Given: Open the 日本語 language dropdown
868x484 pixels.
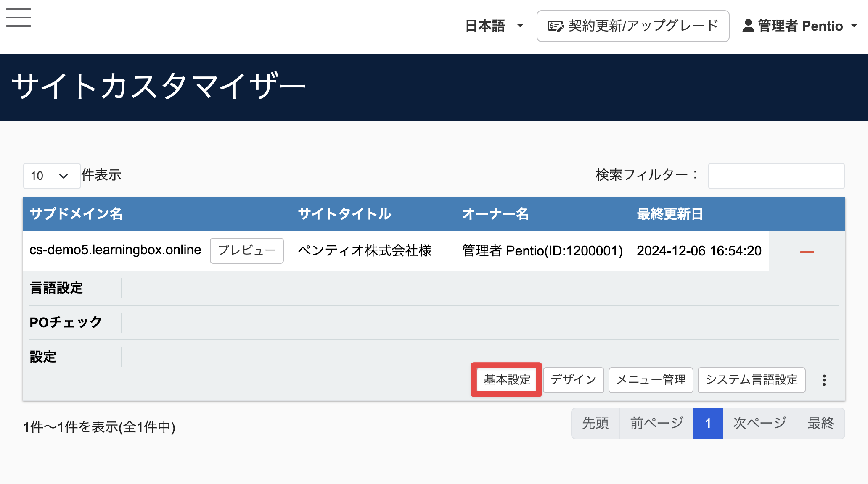Looking at the screenshot, I should tap(495, 26).
